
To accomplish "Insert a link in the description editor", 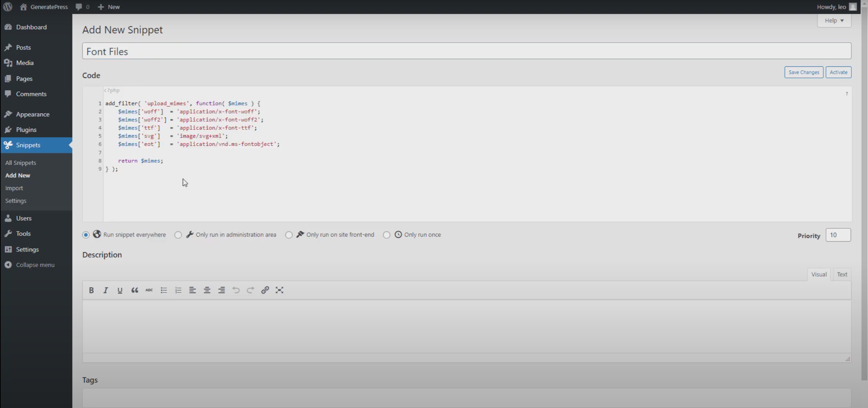I will pos(265,290).
